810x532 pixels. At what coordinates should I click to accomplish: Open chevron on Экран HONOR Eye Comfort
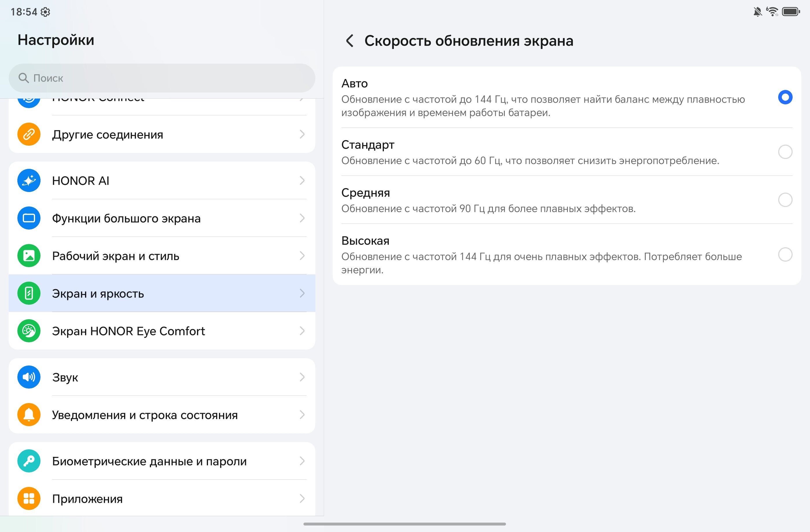pos(302,331)
